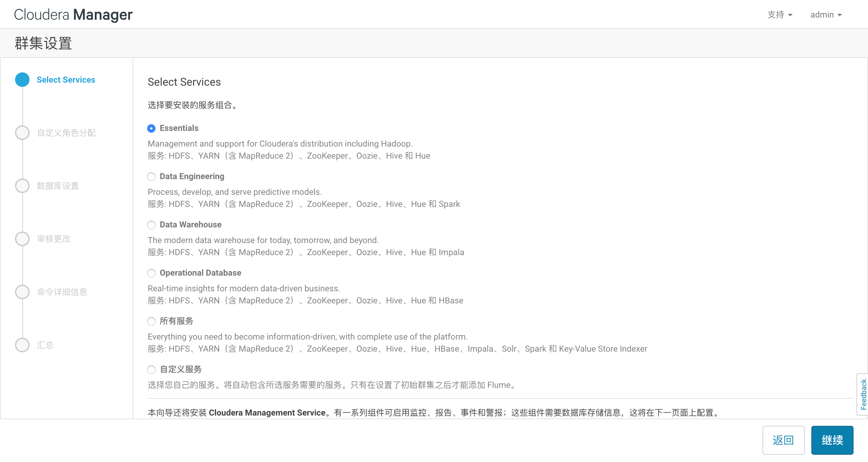Viewport: 868px width, 462px height.
Task: Click the 数据库设置 step circle
Action: (x=22, y=186)
